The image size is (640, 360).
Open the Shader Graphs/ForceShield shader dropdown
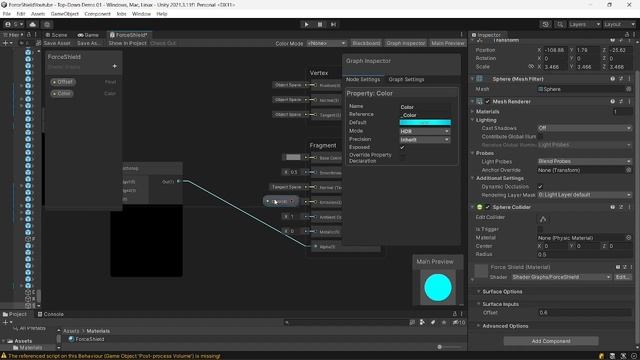tap(561, 277)
